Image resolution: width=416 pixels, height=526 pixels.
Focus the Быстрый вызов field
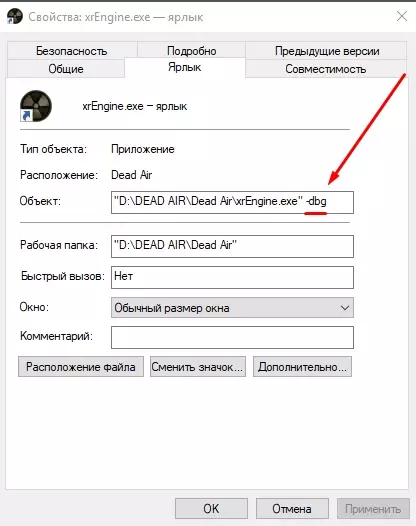click(x=232, y=277)
